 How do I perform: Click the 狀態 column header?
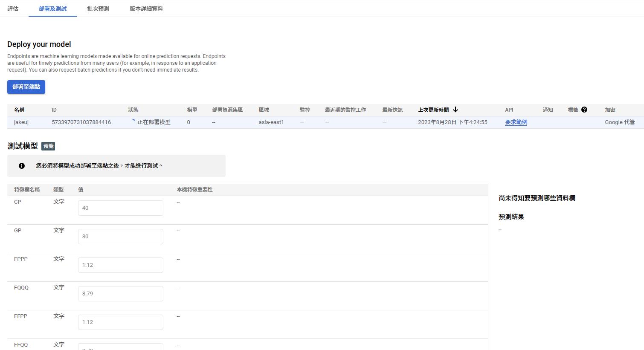[133, 110]
